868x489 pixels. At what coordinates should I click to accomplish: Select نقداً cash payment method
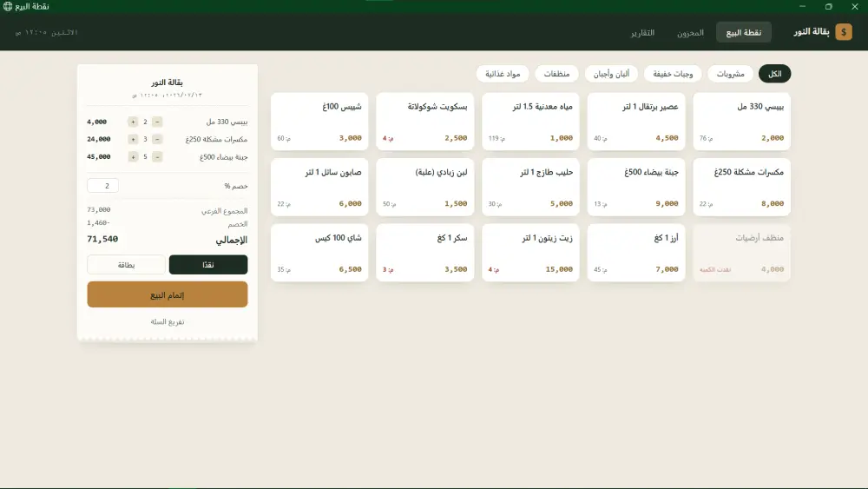coord(208,265)
